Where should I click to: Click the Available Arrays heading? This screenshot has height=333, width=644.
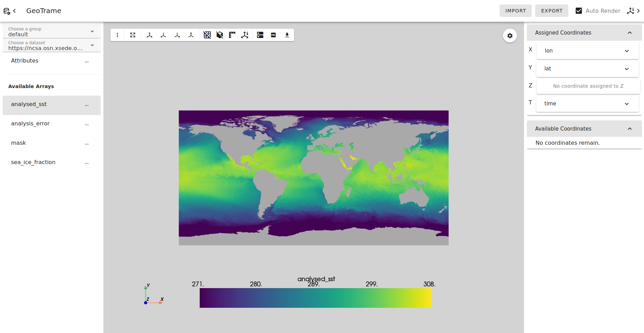coord(31,86)
